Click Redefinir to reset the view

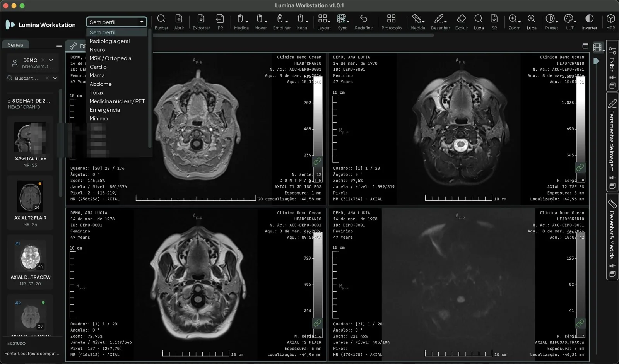pyautogui.click(x=364, y=22)
